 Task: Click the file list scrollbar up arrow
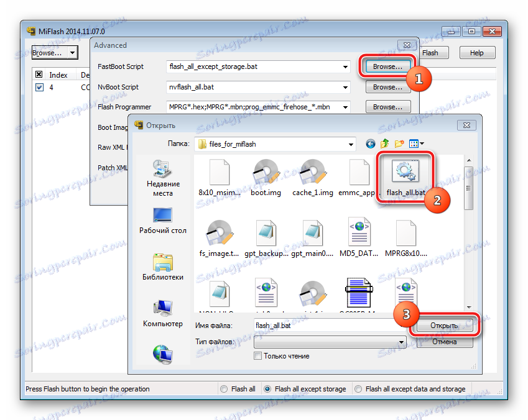tap(469, 160)
